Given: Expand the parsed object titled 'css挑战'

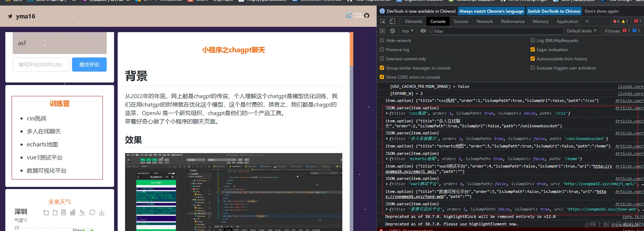Looking at the screenshot, I should pos(387,114).
